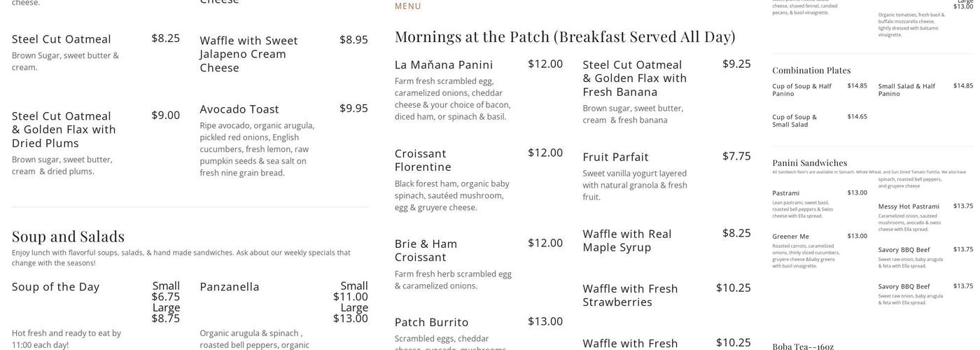Open the Avocado Toast item
980x350 pixels.
point(239,109)
